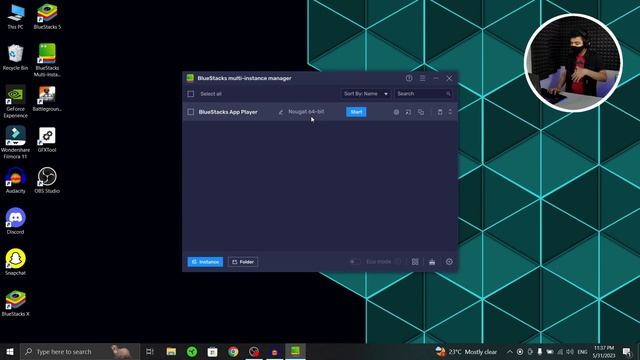
Task: Reorder App Player with up-down arrows
Action: coord(450,112)
